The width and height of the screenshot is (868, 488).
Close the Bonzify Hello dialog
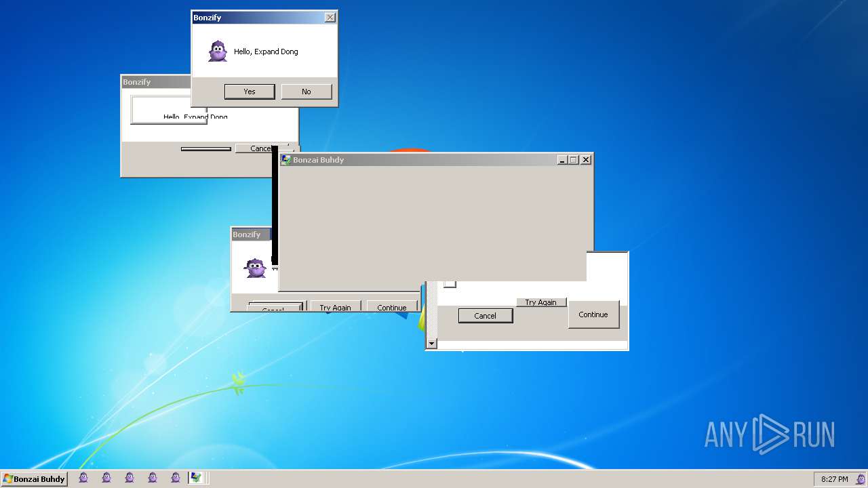click(330, 18)
